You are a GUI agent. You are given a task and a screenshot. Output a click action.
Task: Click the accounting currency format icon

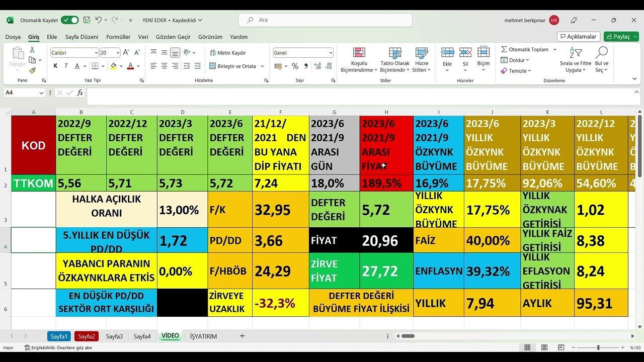(x=278, y=66)
